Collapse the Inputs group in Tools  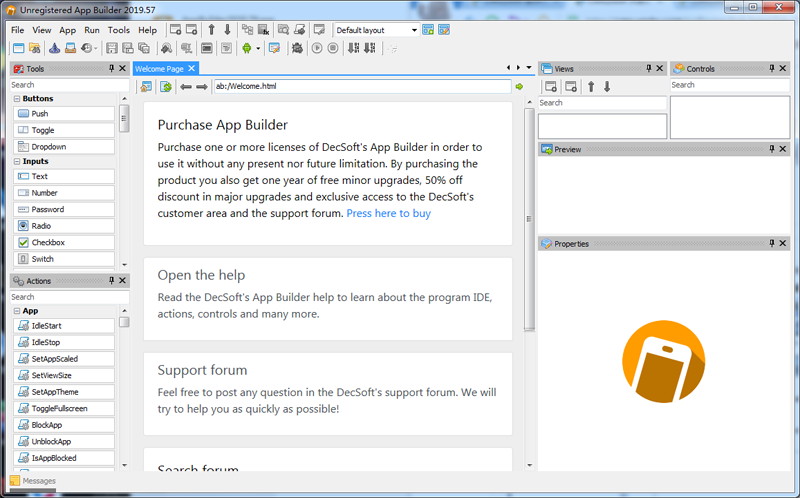click(17, 161)
